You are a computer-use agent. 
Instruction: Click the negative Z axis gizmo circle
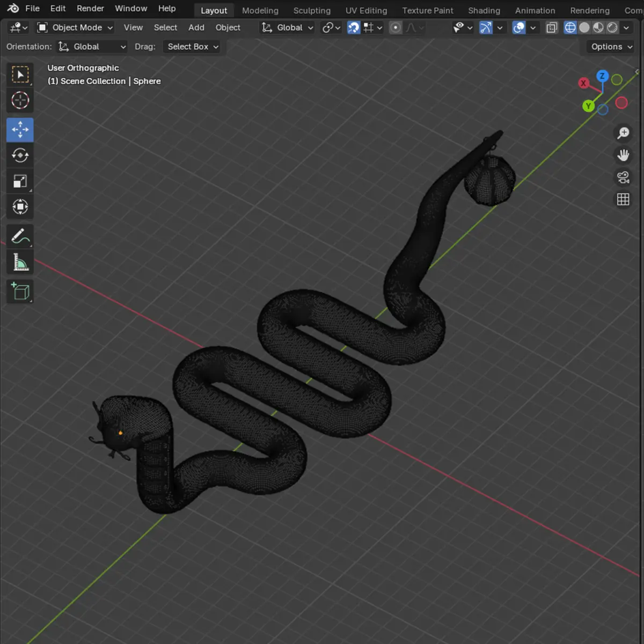tap(603, 109)
